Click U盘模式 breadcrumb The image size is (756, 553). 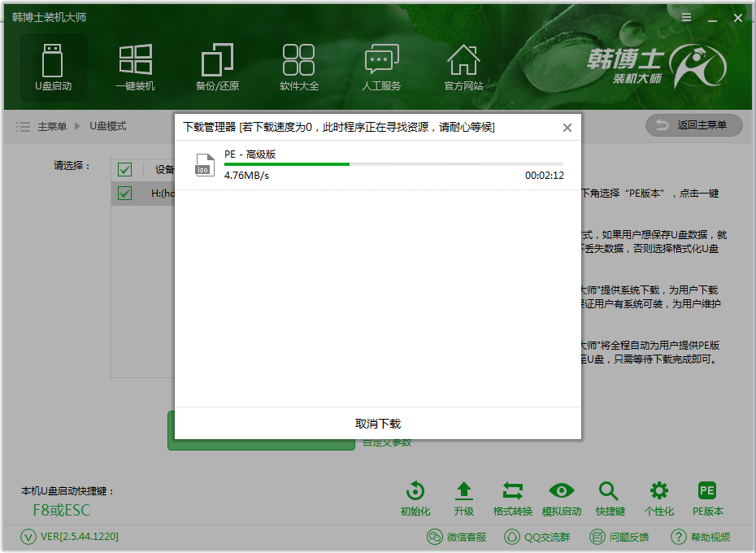click(108, 126)
